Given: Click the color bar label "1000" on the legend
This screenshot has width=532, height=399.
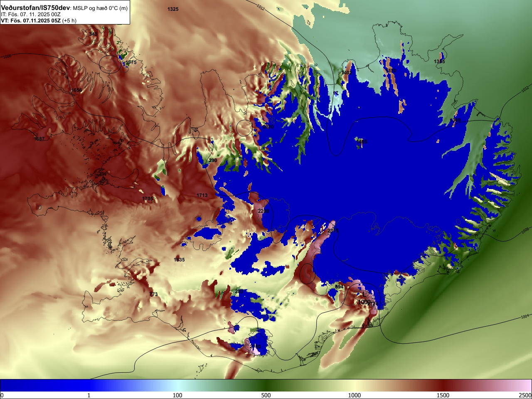Looking at the screenshot, I should (355, 395).
